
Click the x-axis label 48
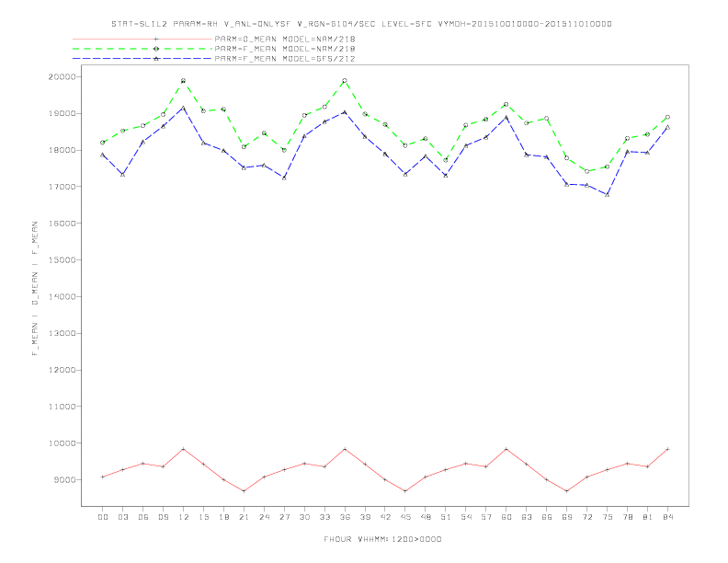[426, 517]
